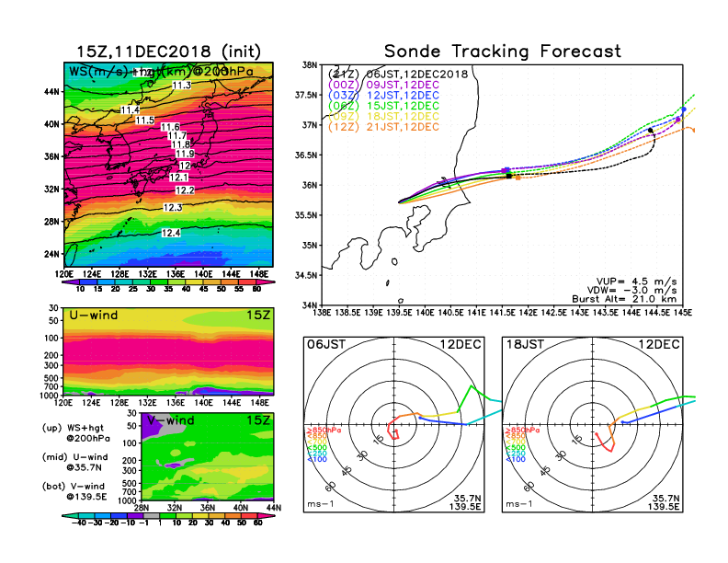728x563 pixels.
Task: Click the "VUP= 4.5 m/s" value
Action: point(636,281)
